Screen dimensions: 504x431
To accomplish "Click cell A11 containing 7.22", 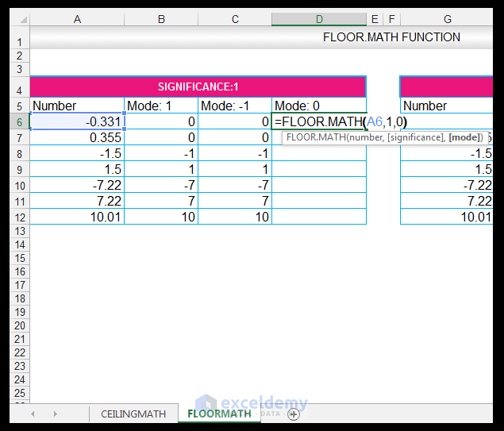I will [77, 201].
